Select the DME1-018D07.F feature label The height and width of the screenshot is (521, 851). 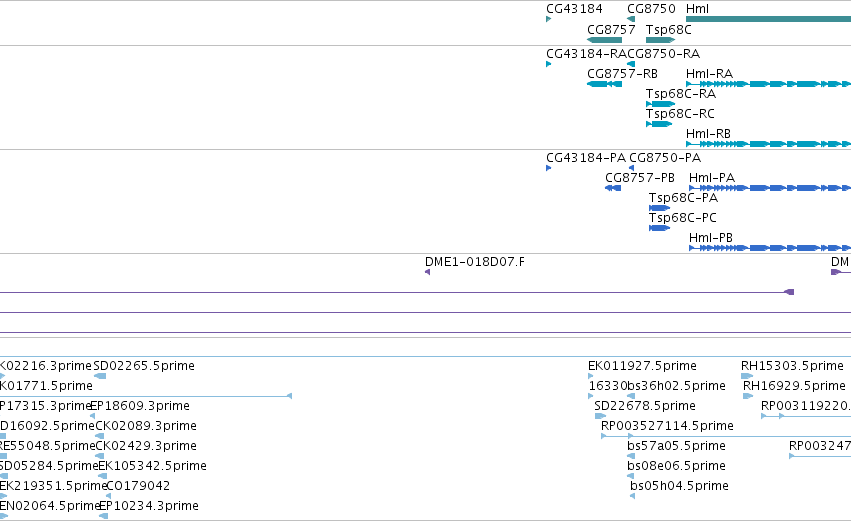[475, 262]
